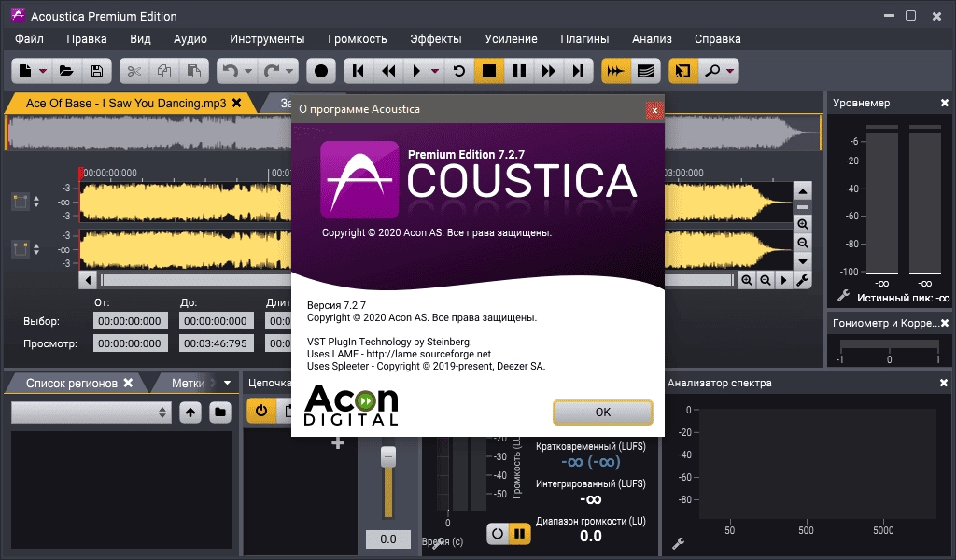Paste from clipboard using the toolbar icon

tap(194, 71)
